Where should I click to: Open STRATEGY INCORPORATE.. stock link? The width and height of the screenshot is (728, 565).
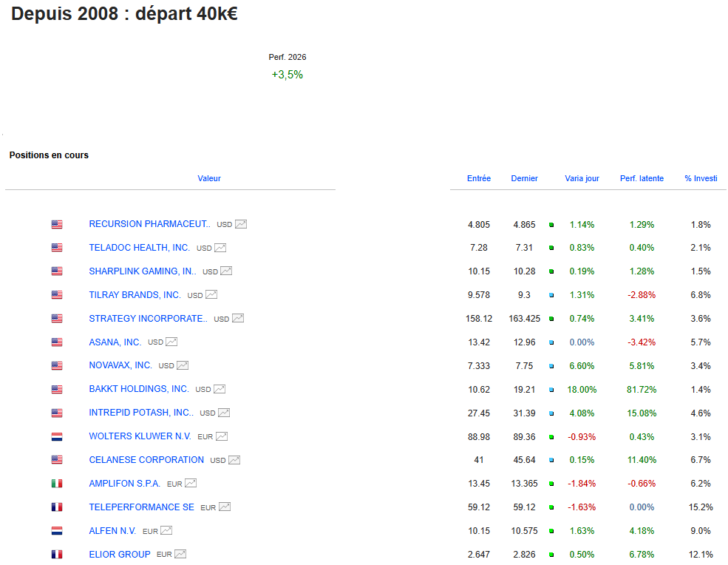coord(148,319)
